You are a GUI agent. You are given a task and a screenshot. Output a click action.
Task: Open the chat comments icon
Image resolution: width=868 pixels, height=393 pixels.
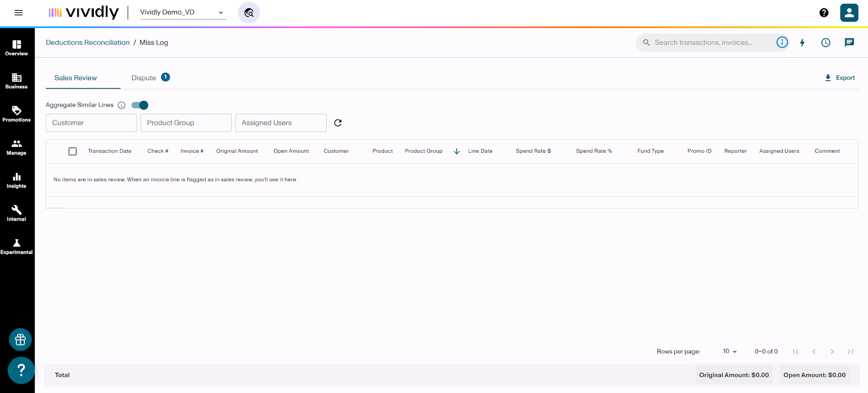point(849,43)
